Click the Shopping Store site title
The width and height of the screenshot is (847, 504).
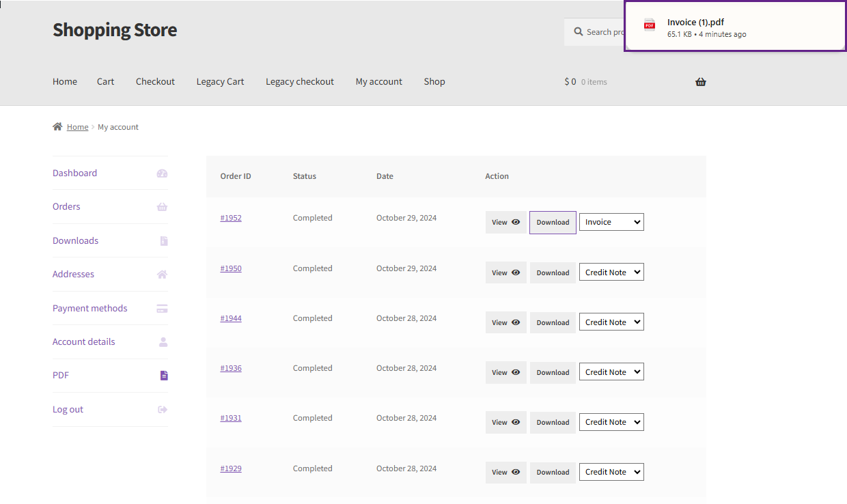[x=115, y=30]
